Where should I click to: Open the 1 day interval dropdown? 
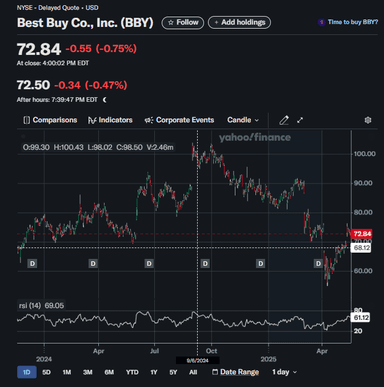[x=284, y=372]
